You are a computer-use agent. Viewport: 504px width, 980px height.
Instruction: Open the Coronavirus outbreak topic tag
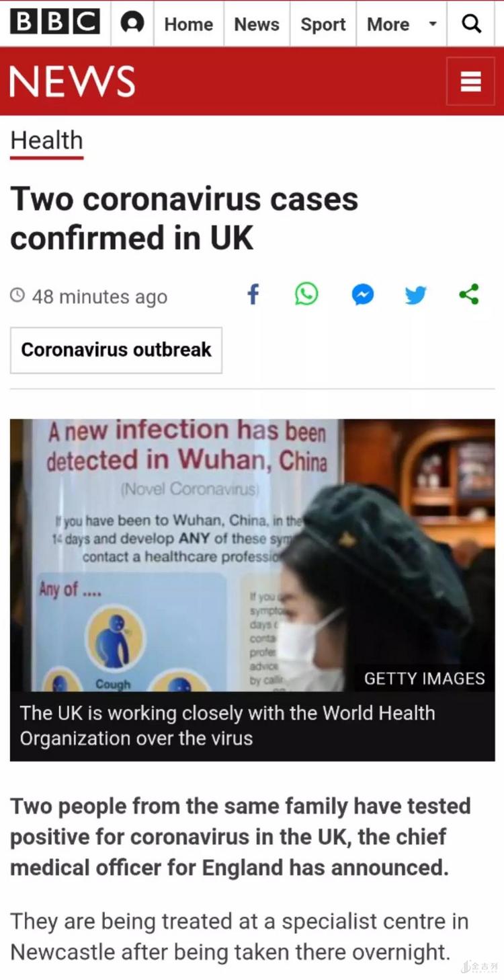pyautogui.click(x=116, y=350)
